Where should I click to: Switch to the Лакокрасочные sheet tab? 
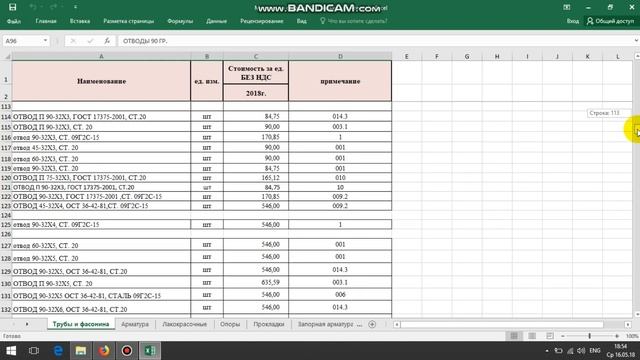[x=184, y=324]
